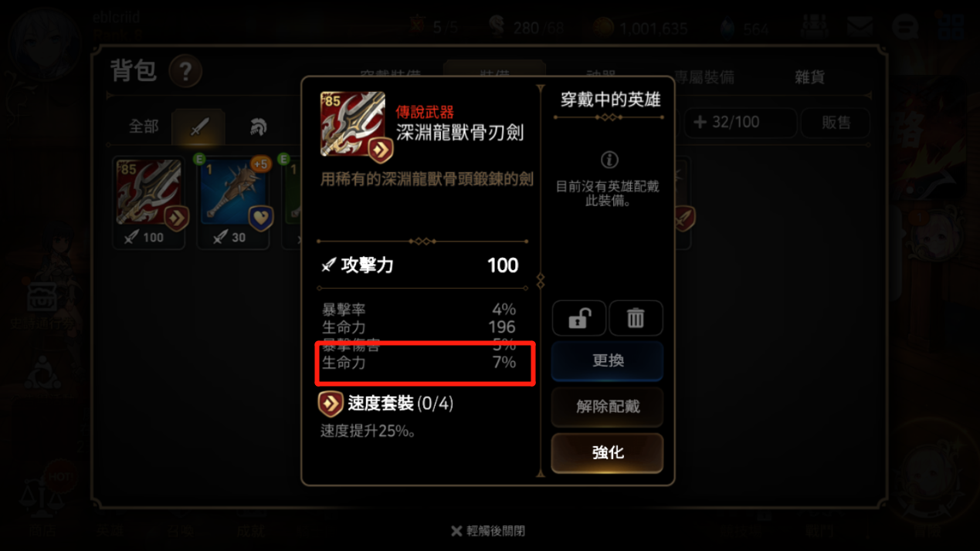
Task: Click the trash can delete icon
Action: [636, 318]
